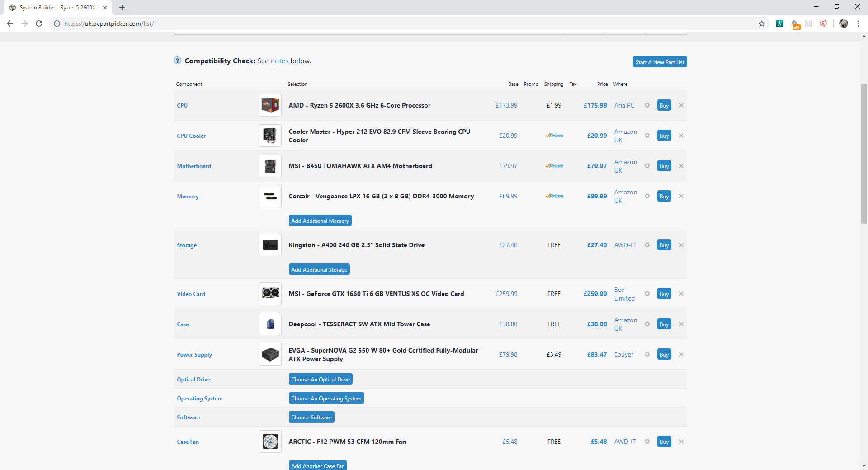Buy the Kingston A400 SSD
This screenshot has height=470, width=868.
pyautogui.click(x=664, y=245)
